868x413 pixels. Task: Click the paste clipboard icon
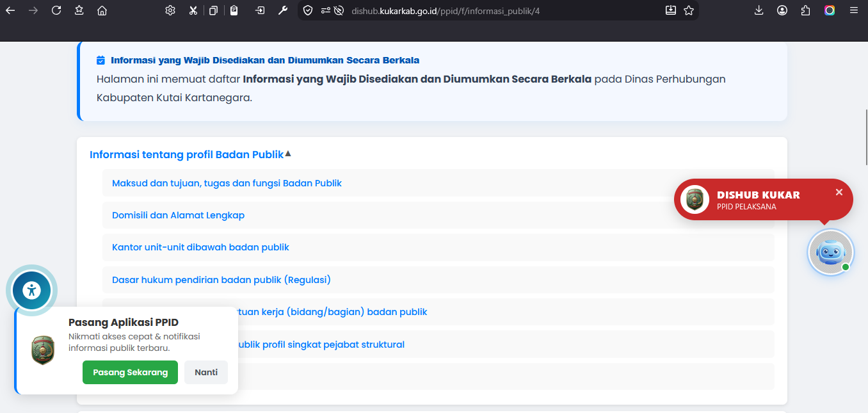234,10
